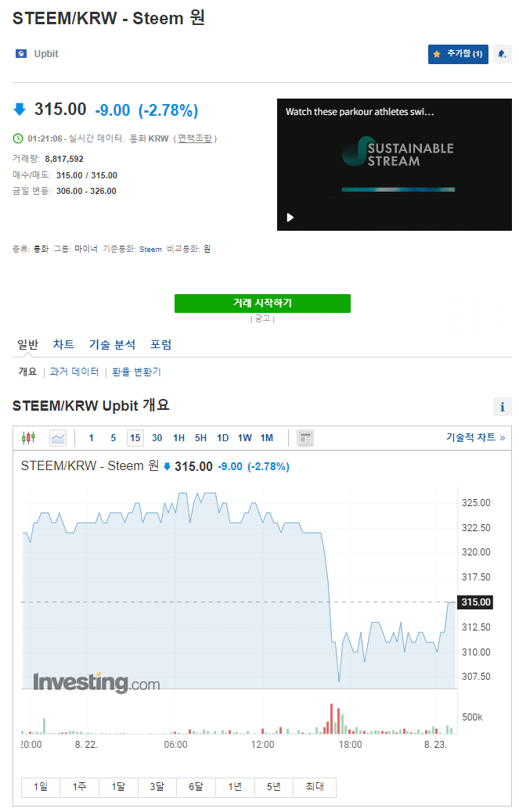Choose the 최대 time range

315,787
